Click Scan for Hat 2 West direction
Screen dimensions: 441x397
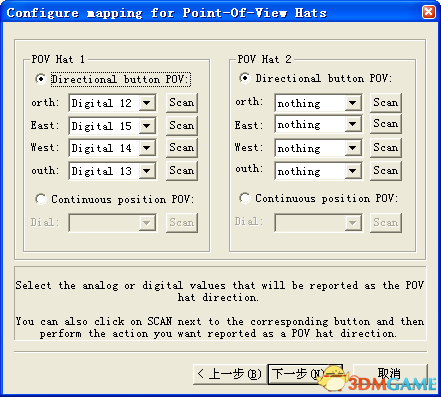pyautogui.click(x=386, y=148)
